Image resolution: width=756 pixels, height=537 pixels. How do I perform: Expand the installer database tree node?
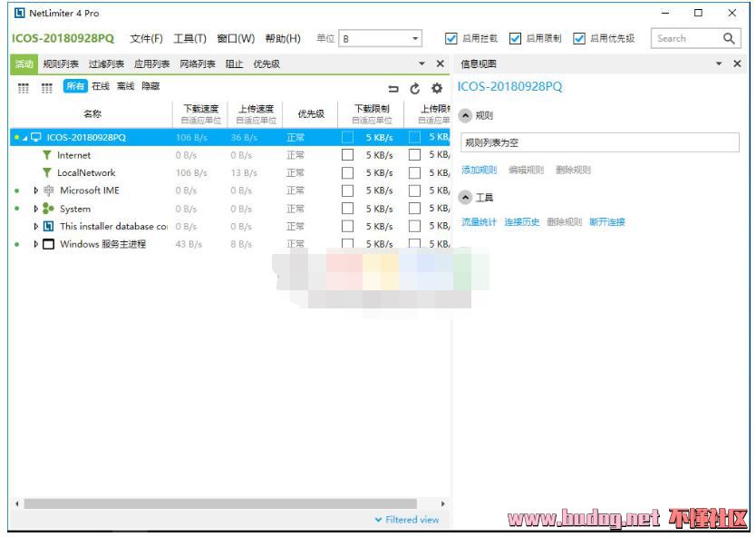click(x=35, y=226)
